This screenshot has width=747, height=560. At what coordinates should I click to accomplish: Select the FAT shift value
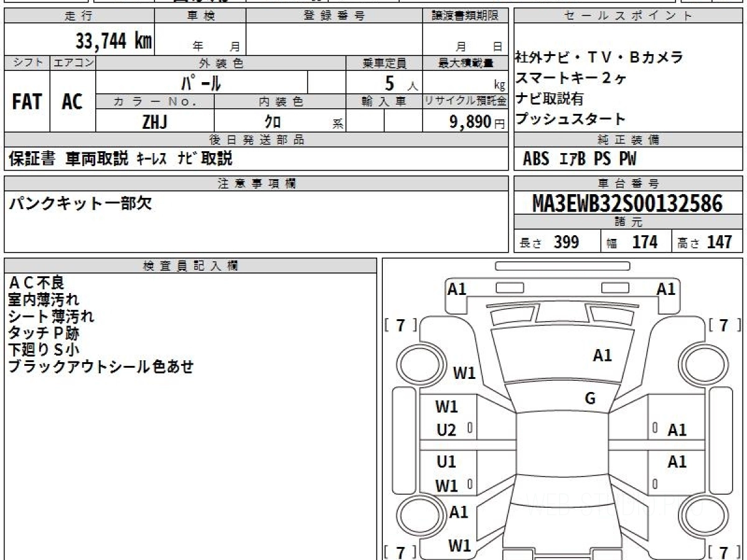click(27, 101)
